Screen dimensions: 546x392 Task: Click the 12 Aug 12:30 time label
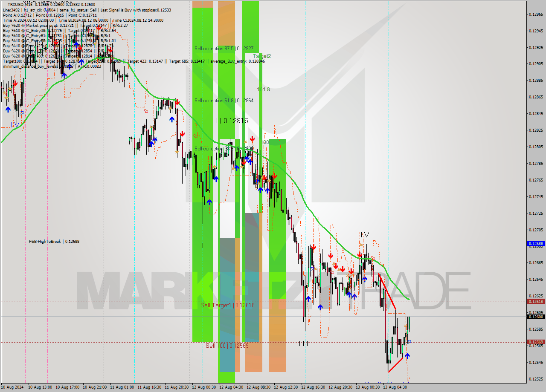click(x=286, y=387)
